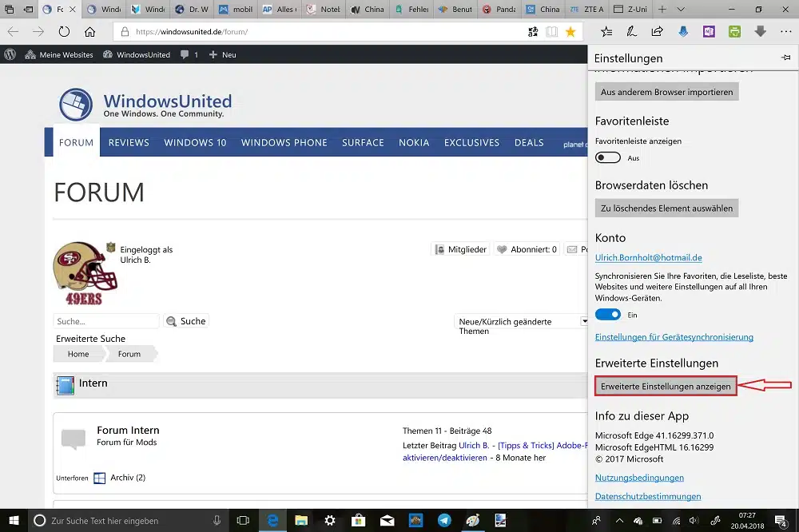Open the NOKIA navigation item
The image size is (799, 532).
tap(414, 143)
